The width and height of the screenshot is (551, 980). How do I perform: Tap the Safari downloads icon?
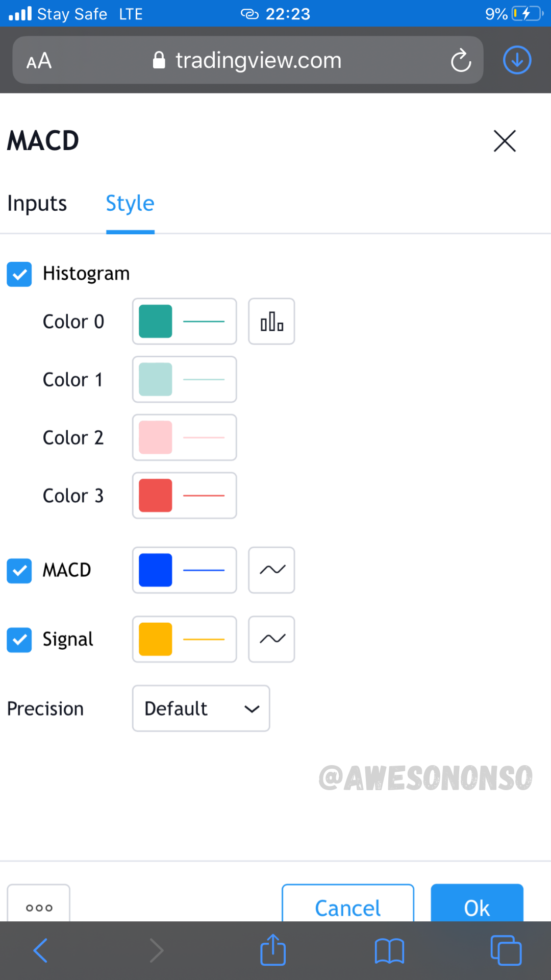point(517,60)
